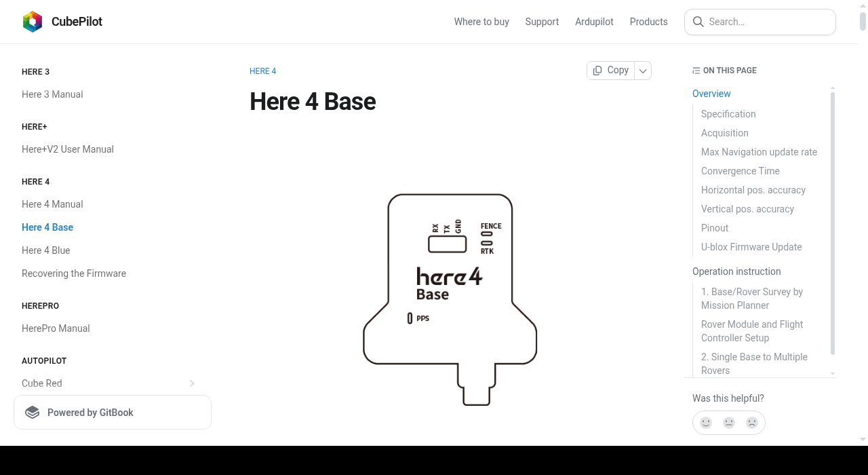This screenshot has width=868, height=475.
Task: Click the HERE 4 sidebar group heading
Action: click(x=35, y=182)
